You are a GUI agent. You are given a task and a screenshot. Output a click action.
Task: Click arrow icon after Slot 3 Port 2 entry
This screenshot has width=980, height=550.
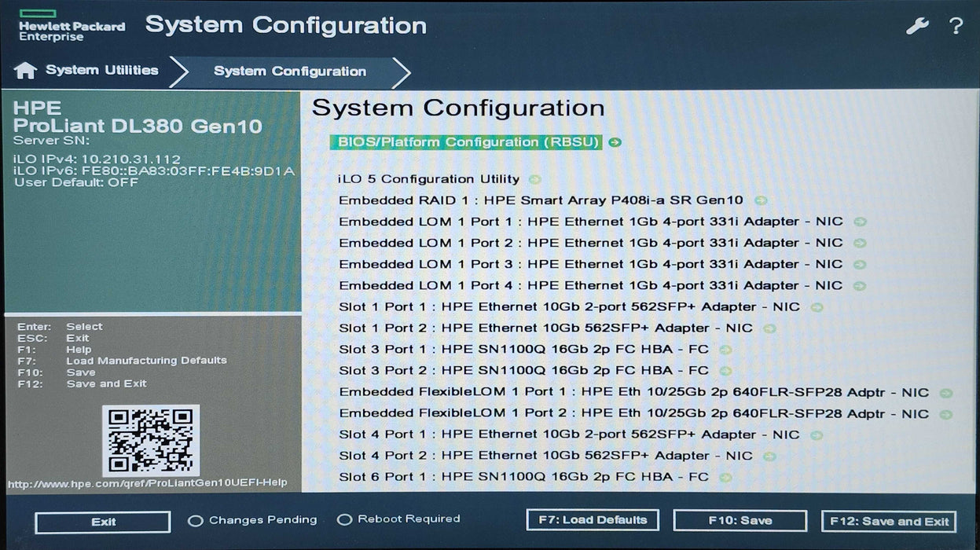725,371
